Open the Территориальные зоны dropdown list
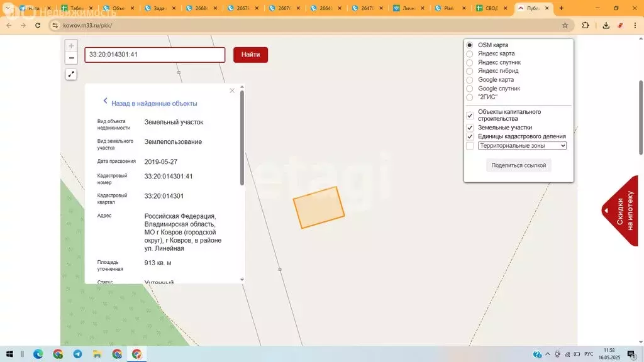The height and width of the screenshot is (362, 644). point(562,145)
